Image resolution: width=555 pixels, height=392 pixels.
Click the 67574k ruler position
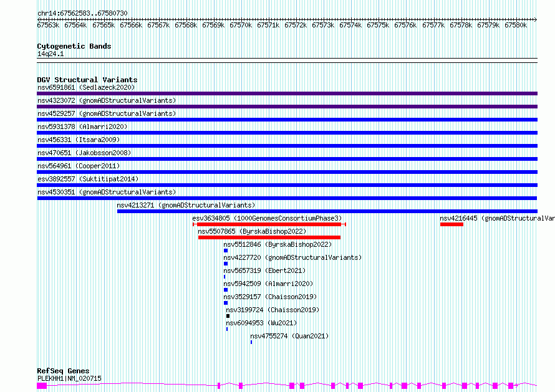point(350,25)
